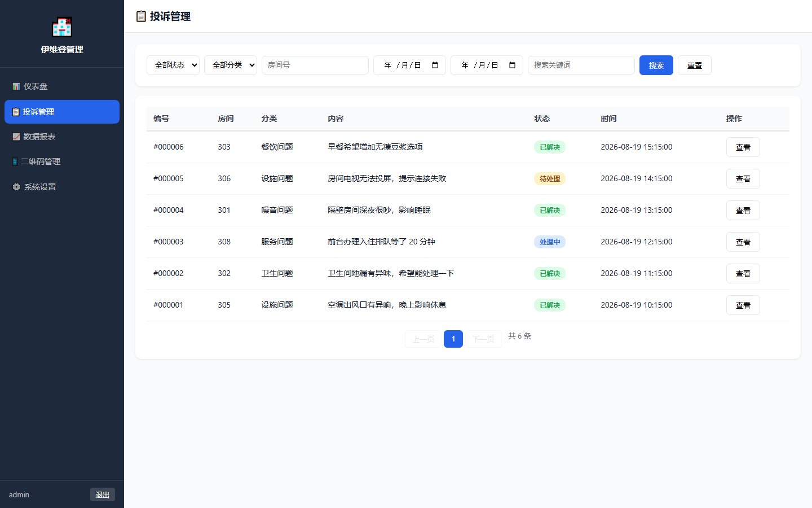Click category 噪音问题
Viewport: 812px width, 508px height.
[277, 210]
